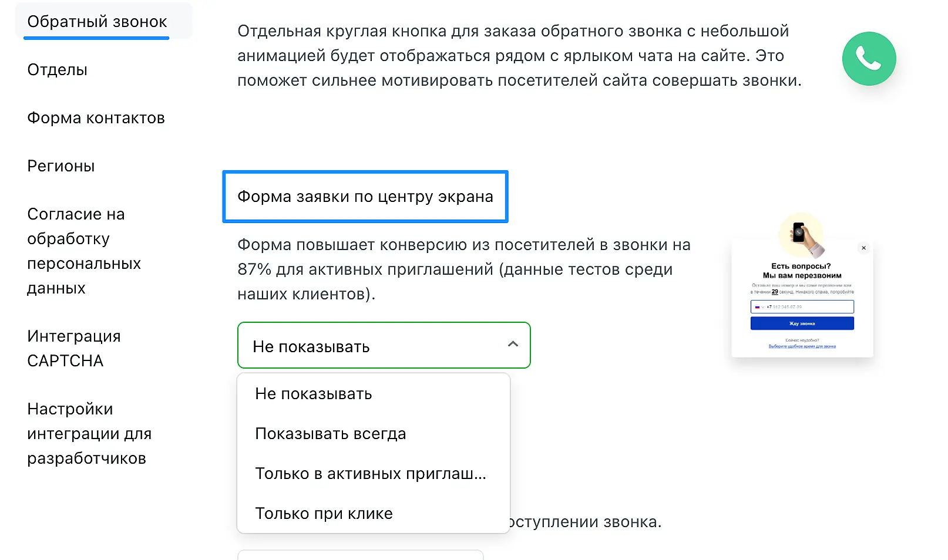The height and width of the screenshot is (560, 948).
Task: Close the callback form preview
Action: point(863,248)
